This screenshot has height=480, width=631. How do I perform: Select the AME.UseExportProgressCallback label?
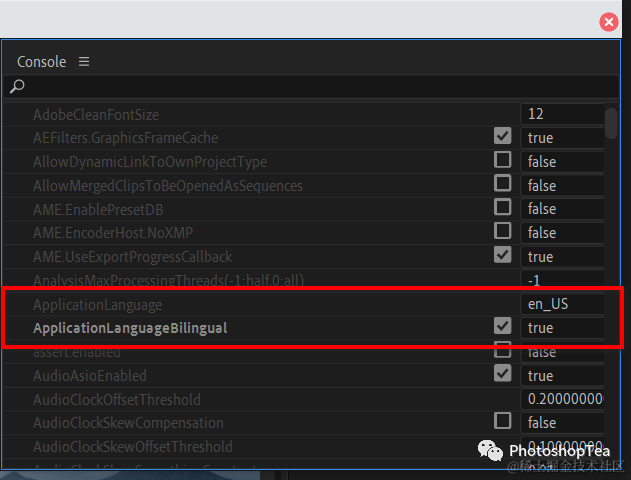pyautogui.click(x=133, y=257)
